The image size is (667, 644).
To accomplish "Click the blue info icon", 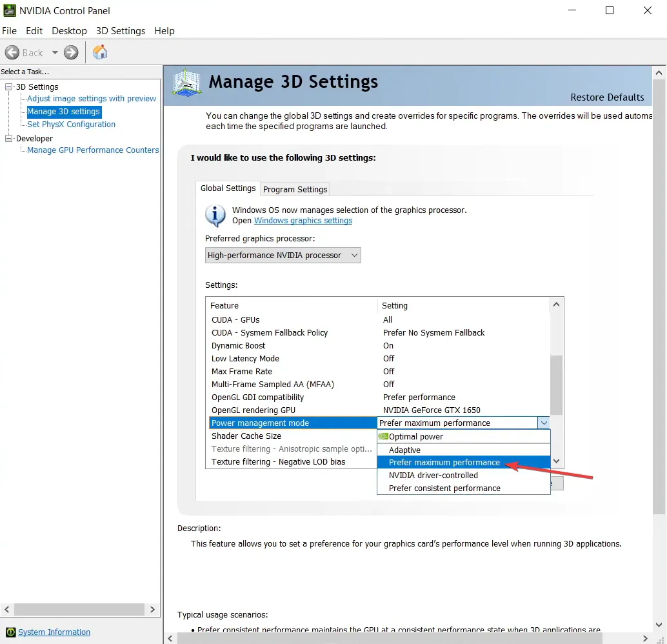I will [x=215, y=216].
